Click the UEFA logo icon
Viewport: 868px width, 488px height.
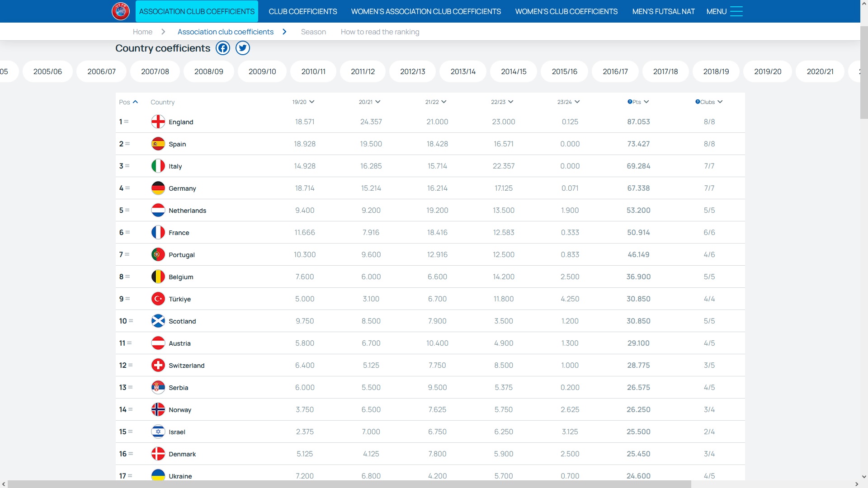click(x=121, y=11)
